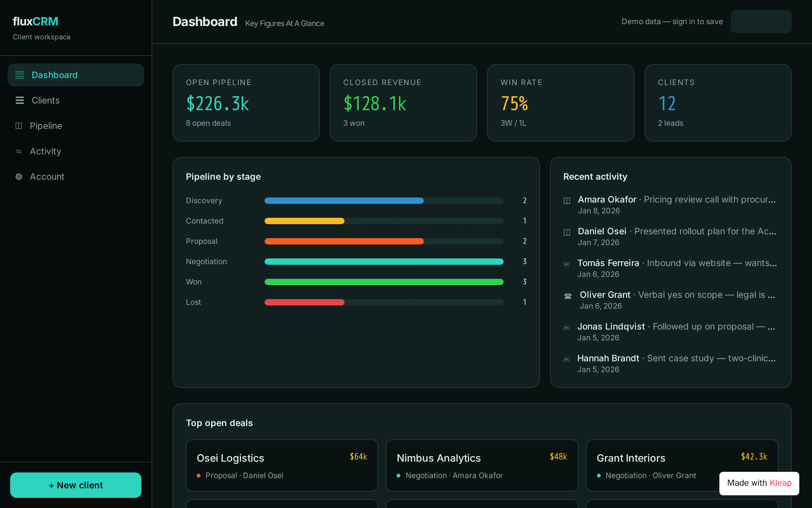
Task: Select the green Won stage bar
Action: (x=384, y=282)
